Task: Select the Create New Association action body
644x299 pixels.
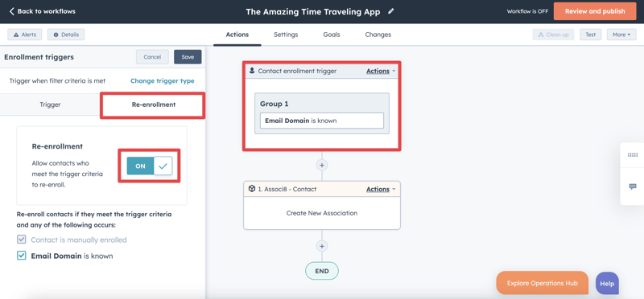Action: (x=322, y=213)
